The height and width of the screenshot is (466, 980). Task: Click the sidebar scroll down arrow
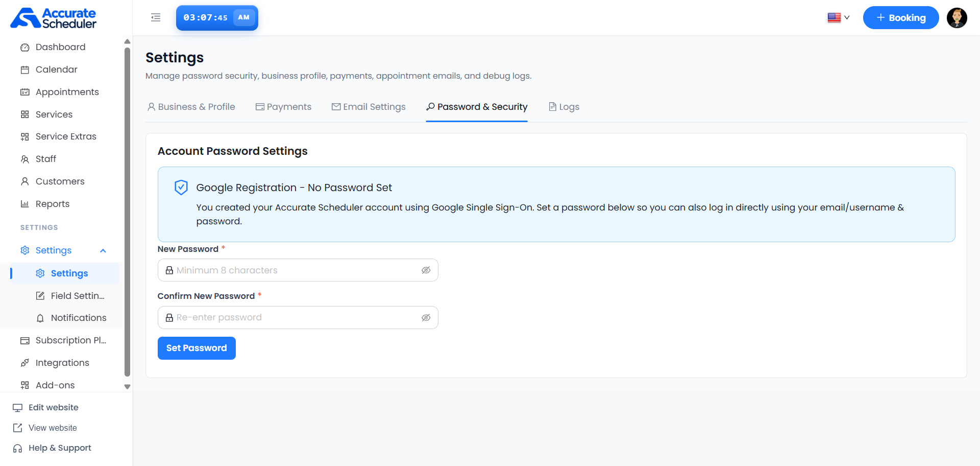point(127,387)
